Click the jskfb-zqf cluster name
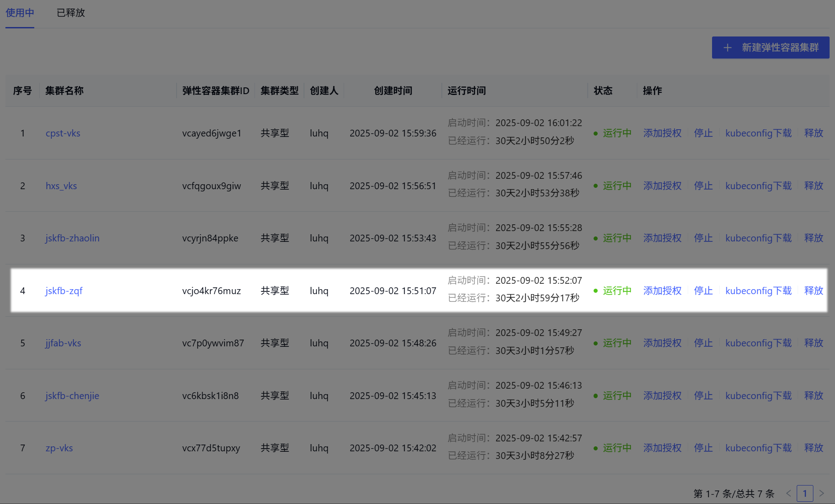This screenshot has height=504, width=835. [x=64, y=291]
